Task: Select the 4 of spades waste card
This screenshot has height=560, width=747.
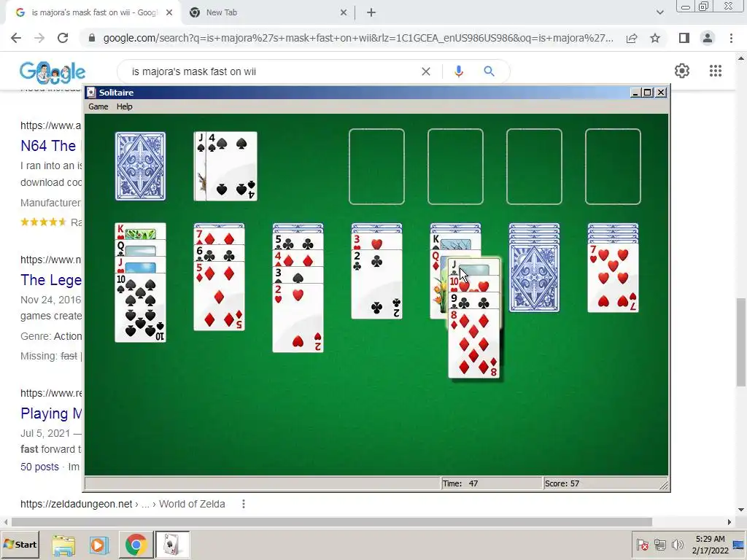Action: pyautogui.click(x=231, y=166)
